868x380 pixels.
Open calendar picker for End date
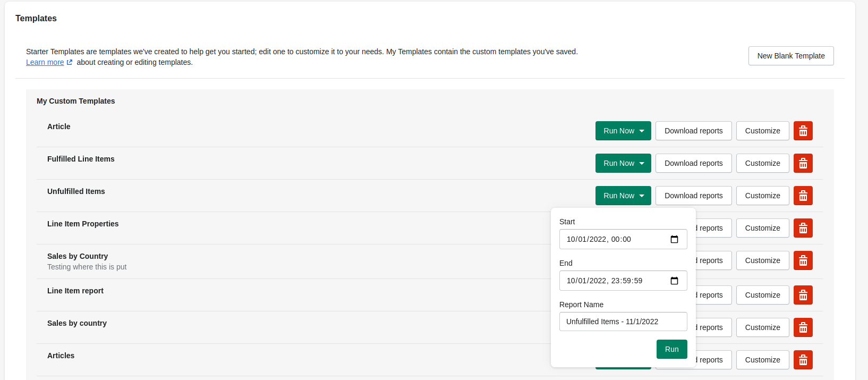[674, 281]
